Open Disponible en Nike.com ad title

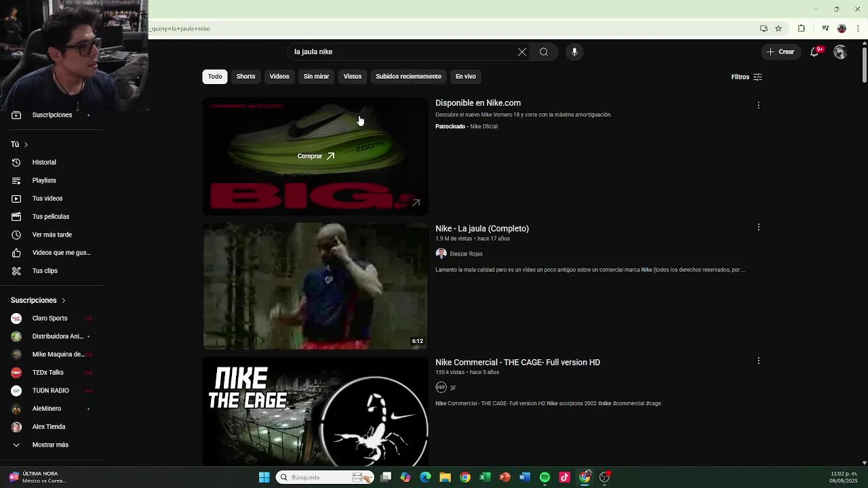click(478, 103)
